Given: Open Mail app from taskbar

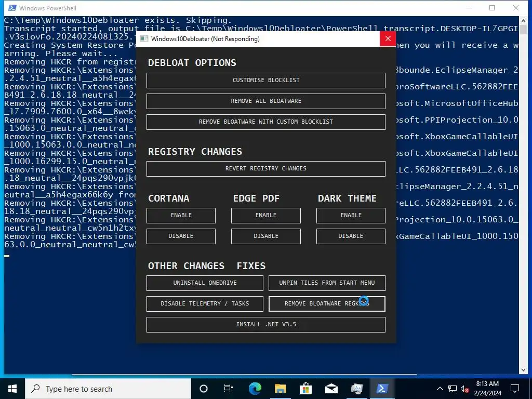Looking at the screenshot, I should click(x=331, y=389).
